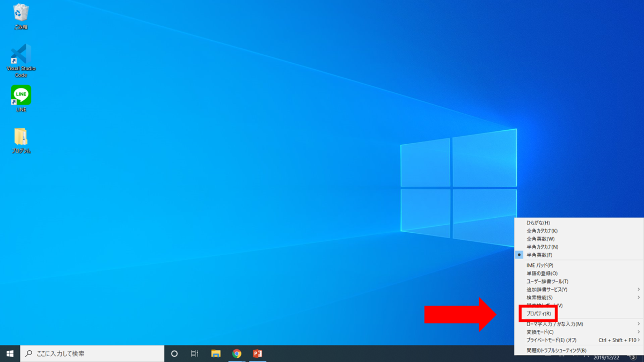
Task: Expand 検索機能(S) submenu
Action: click(579, 297)
